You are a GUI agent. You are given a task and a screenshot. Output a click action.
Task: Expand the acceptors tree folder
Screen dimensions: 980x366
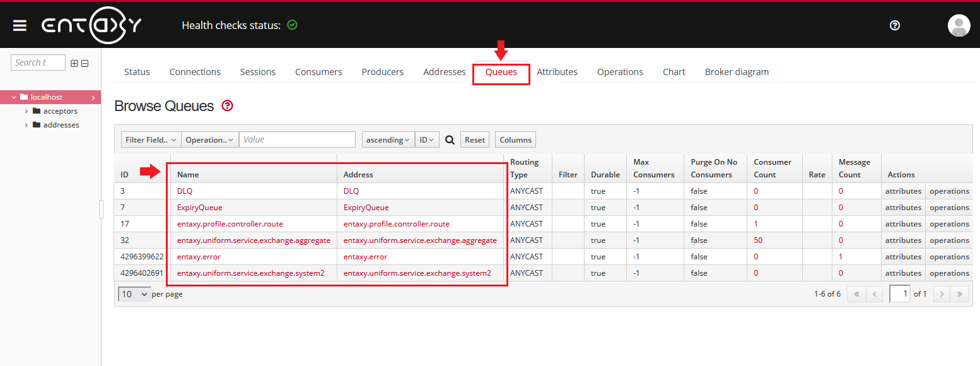point(26,111)
